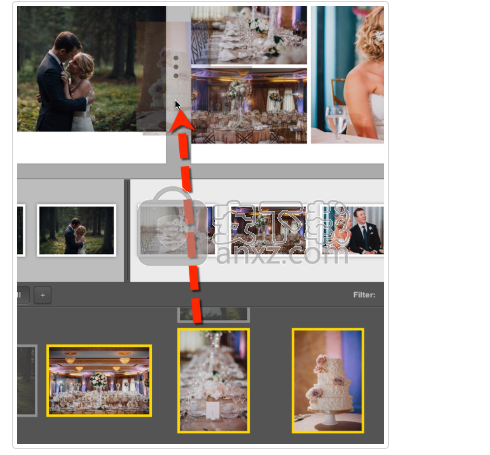Select the long table centerpiece photo thumbnail
Image resolution: width=490 pixels, height=455 pixels.
213,380
